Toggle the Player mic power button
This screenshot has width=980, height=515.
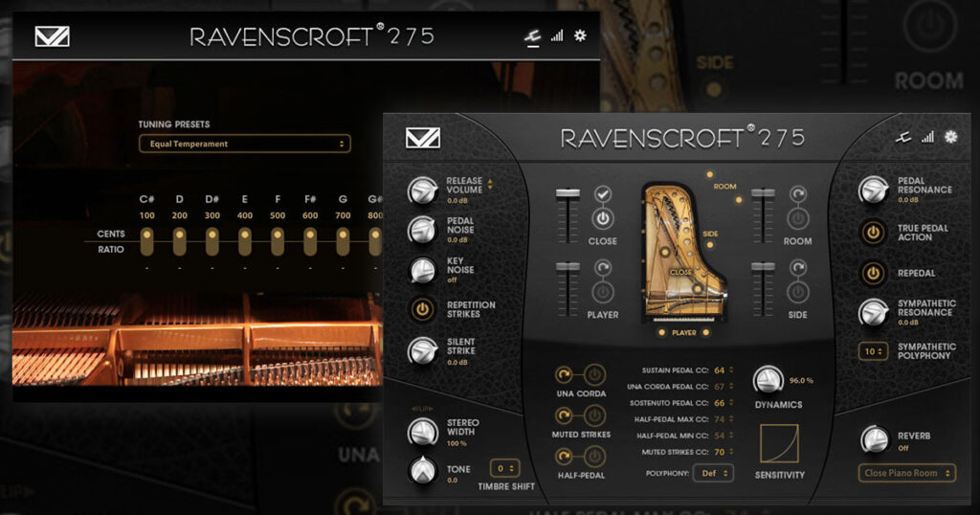(603, 293)
